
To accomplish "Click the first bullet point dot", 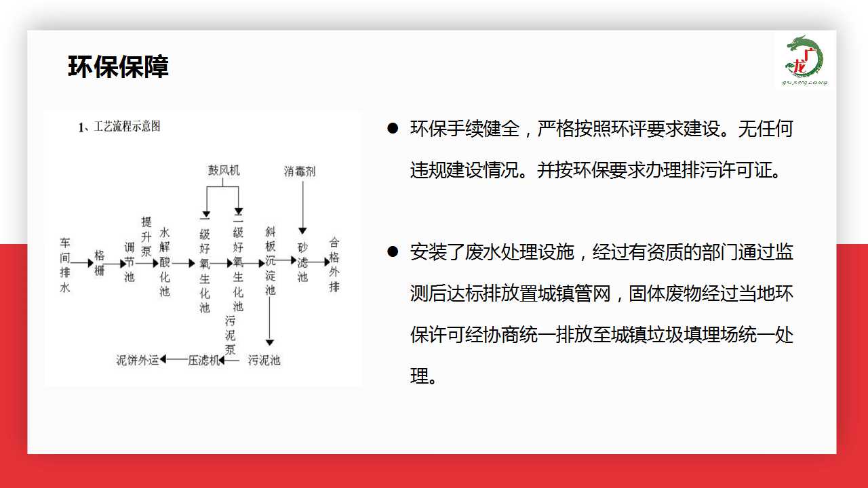I will point(392,128).
